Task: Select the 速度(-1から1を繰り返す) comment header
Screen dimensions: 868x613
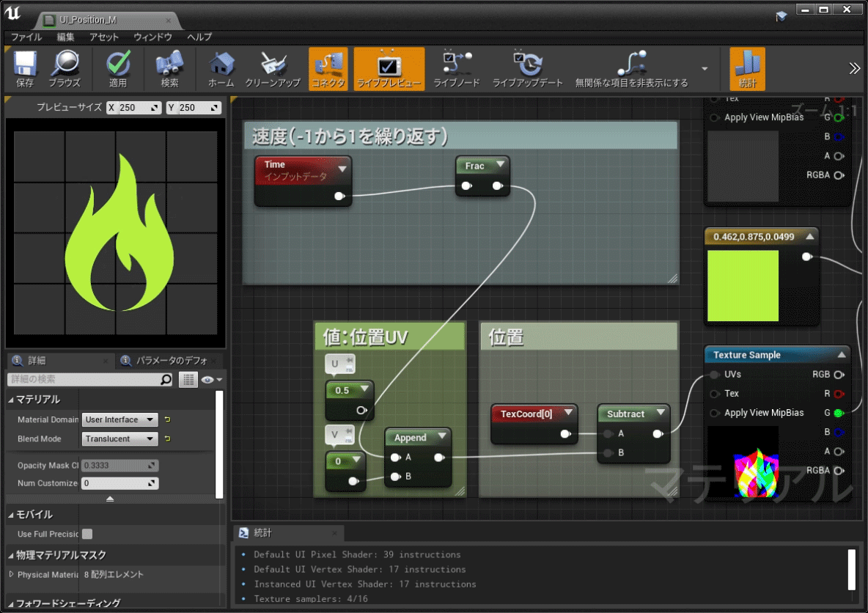Action: coord(460,136)
